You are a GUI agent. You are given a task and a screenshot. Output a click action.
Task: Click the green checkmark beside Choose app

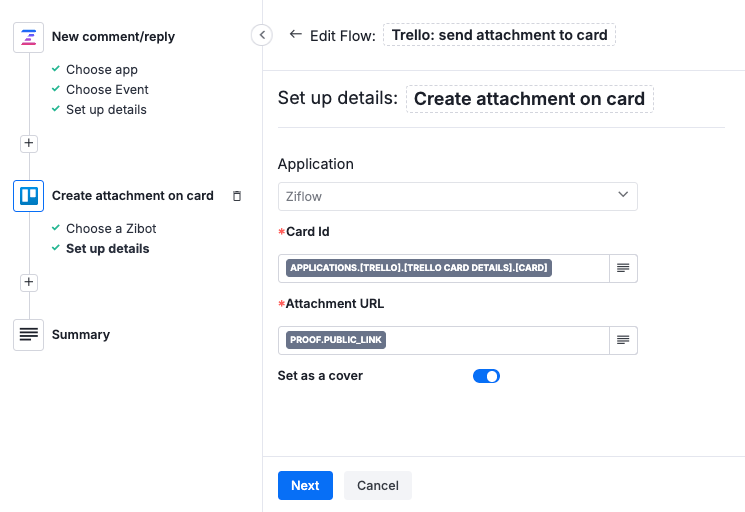pyautogui.click(x=56, y=69)
